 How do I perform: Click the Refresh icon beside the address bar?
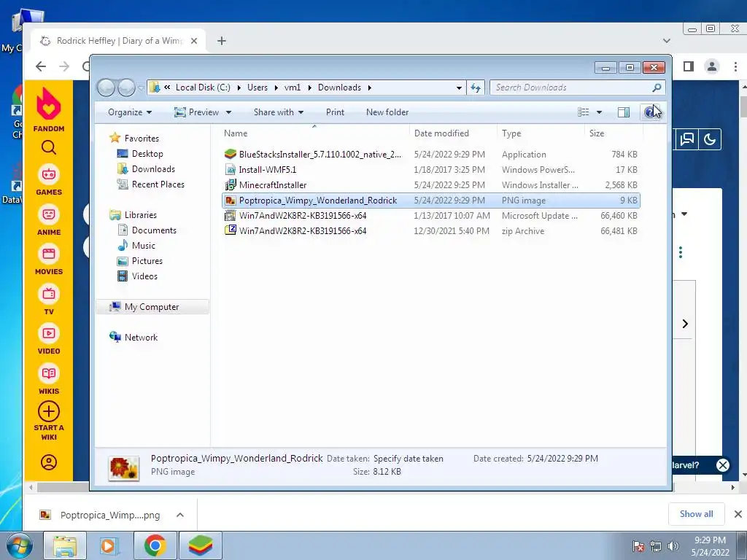pyautogui.click(x=476, y=87)
